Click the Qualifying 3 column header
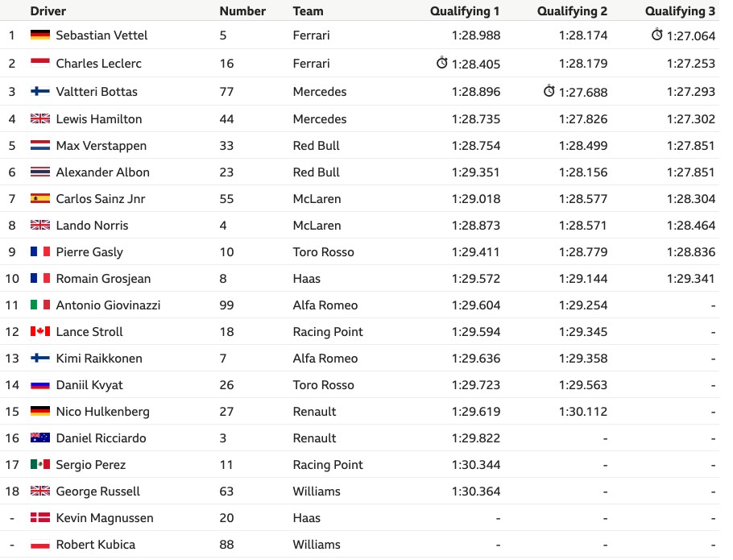The width and height of the screenshot is (733, 560). (680, 11)
